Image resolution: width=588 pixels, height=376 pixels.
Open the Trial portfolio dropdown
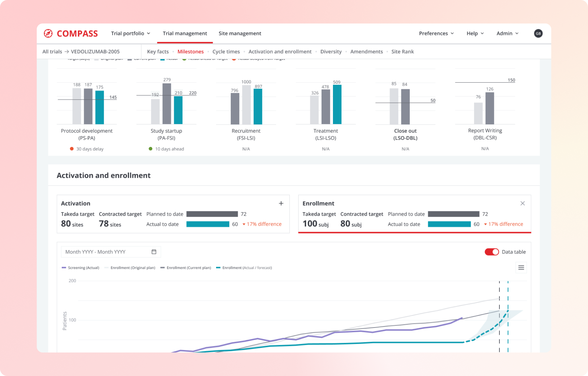click(130, 33)
